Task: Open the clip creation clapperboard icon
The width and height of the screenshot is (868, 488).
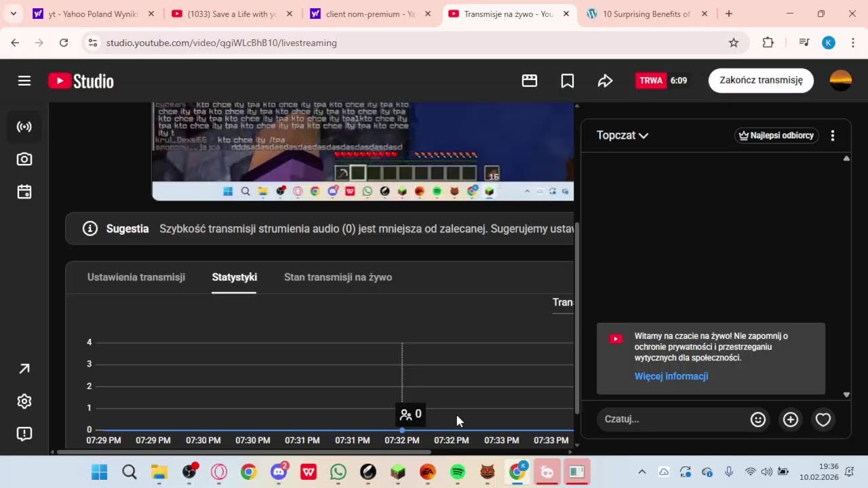Action: 530,81
